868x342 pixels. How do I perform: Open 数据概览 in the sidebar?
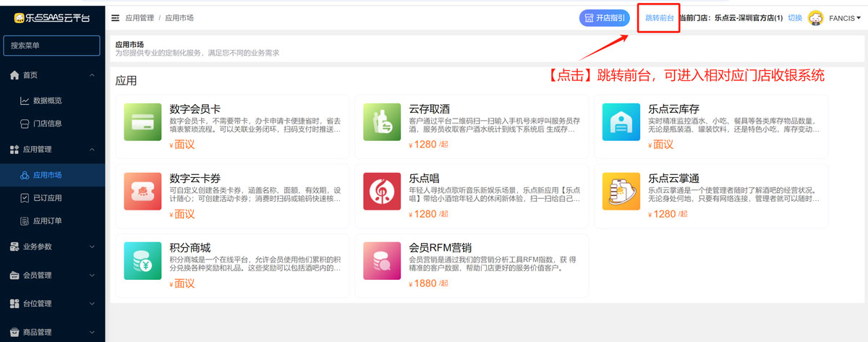[48, 101]
